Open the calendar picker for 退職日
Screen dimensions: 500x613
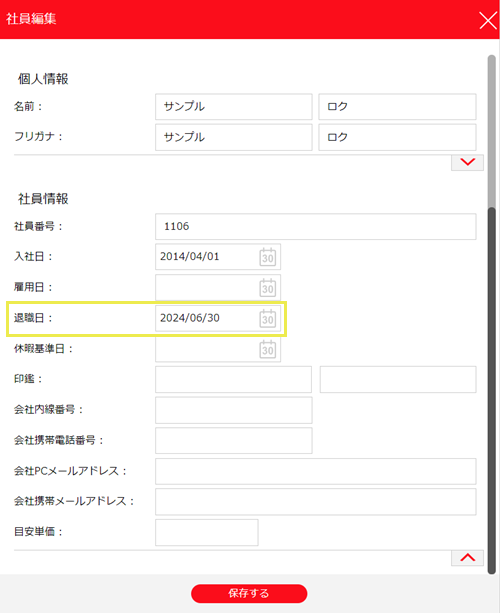click(x=268, y=318)
